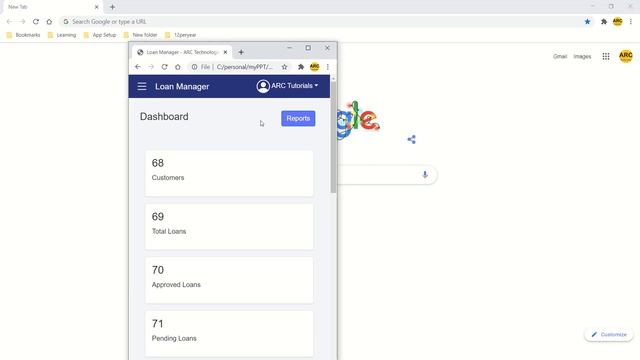Open Images link on Google page
The width and height of the screenshot is (640, 360).
click(582, 56)
